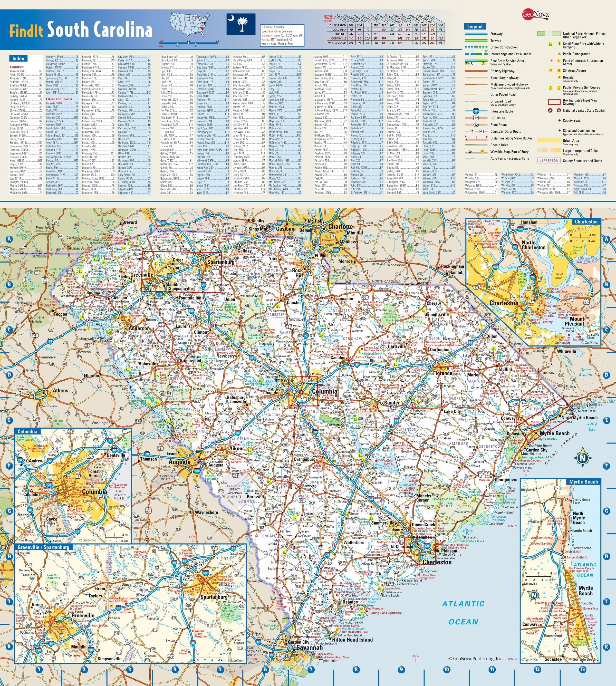The height and width of the screenshot is (686, 616).
Task: Pick the yellow Urban Area legend swatch
Action: tap(549, 140)
